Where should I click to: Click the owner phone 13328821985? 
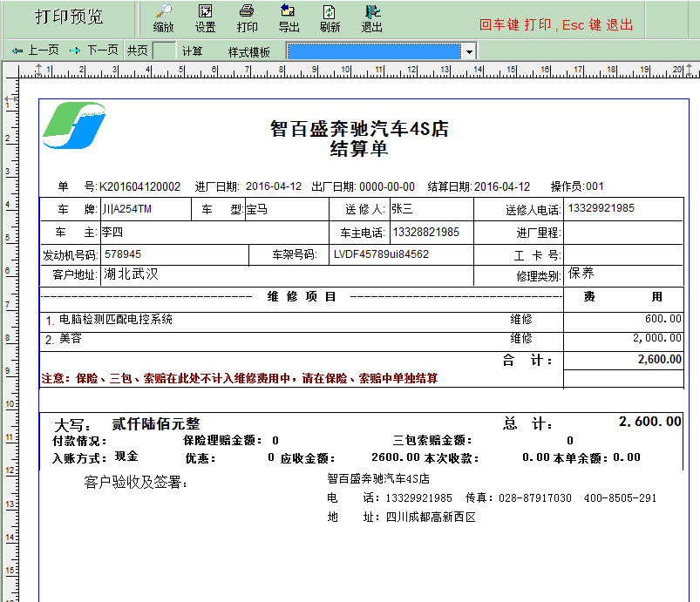(426, 232)
